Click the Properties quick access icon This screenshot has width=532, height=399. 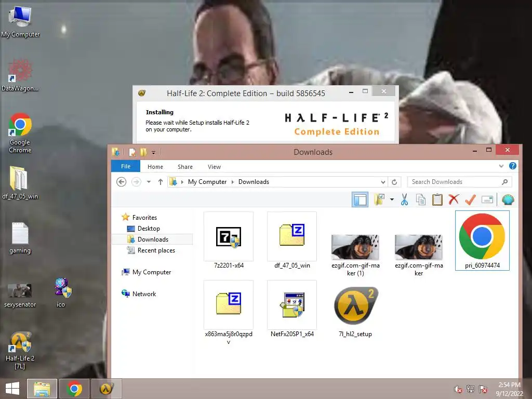(132, 152)
